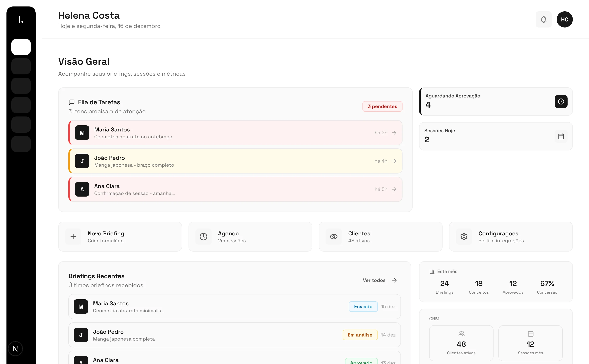The height and width of the screenshot is (364, 589).
Task: Open João Pedro task with its arrow
Action: 394,161
